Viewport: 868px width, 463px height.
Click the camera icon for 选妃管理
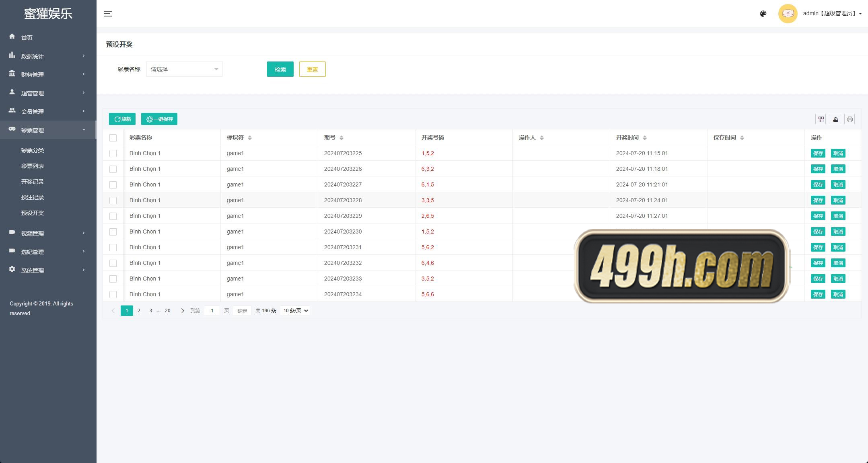[12, 251]
